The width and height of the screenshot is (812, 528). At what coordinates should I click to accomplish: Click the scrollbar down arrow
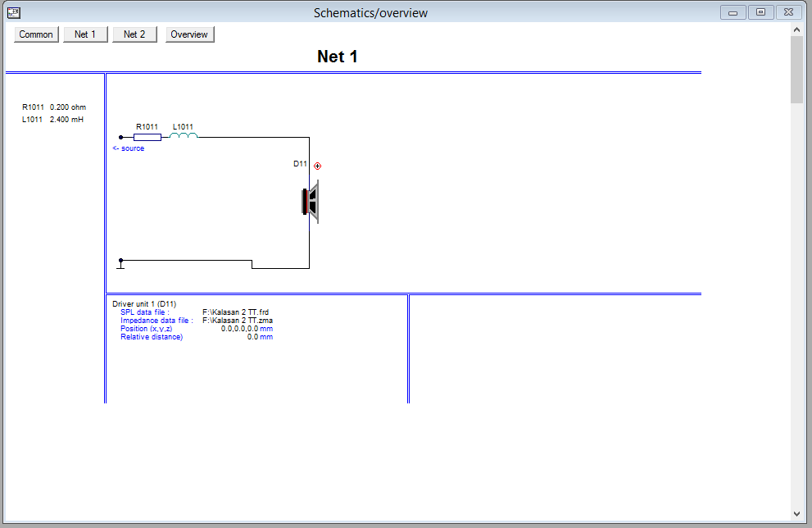[796, 514]
